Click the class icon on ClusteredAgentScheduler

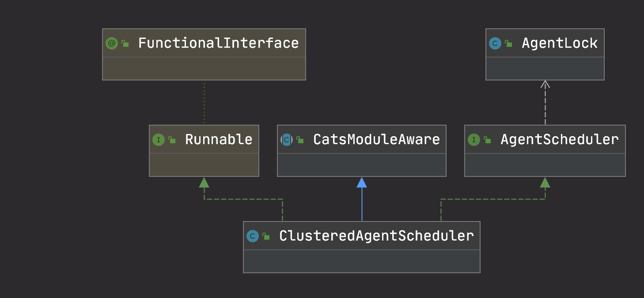(x=253, y=236)
